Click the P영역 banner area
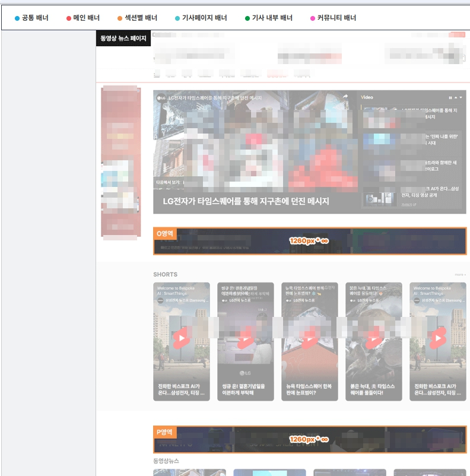This screenshot has height=476, width=470. coord(310,439)
